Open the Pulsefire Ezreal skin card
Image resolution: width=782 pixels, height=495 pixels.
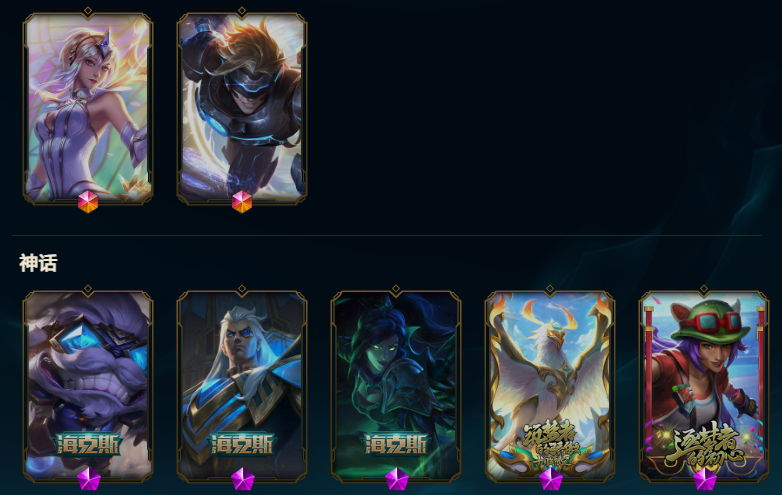(x=242, y=109)
